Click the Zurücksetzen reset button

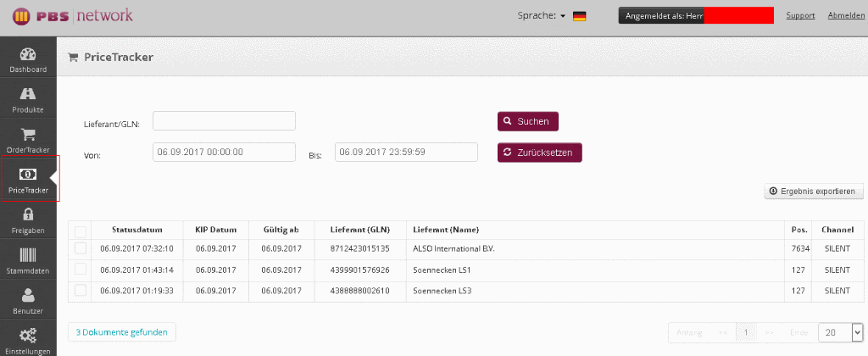click(x=540, y=153)
